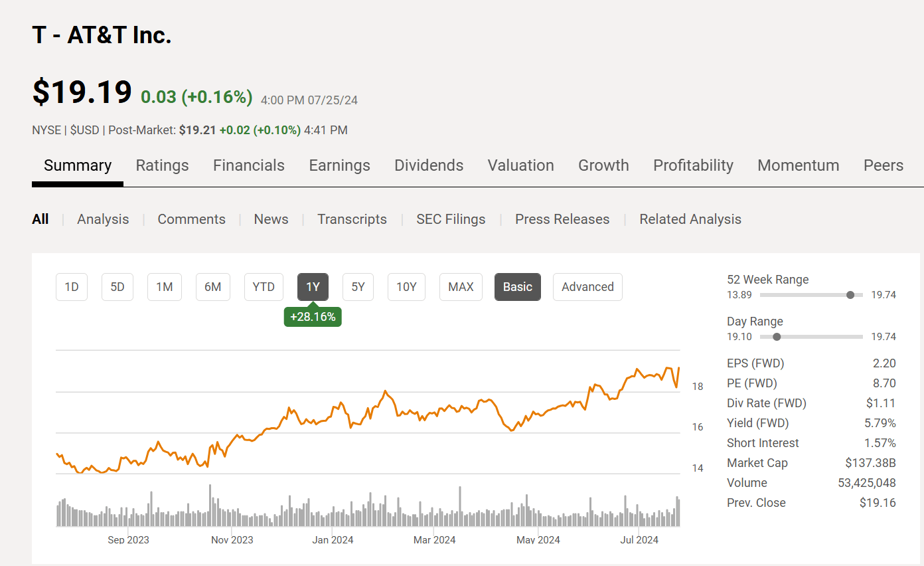The width and height of the screenshot is (924, 566).
Task: Choose the 6M chart period
Action: coord(212,287)
